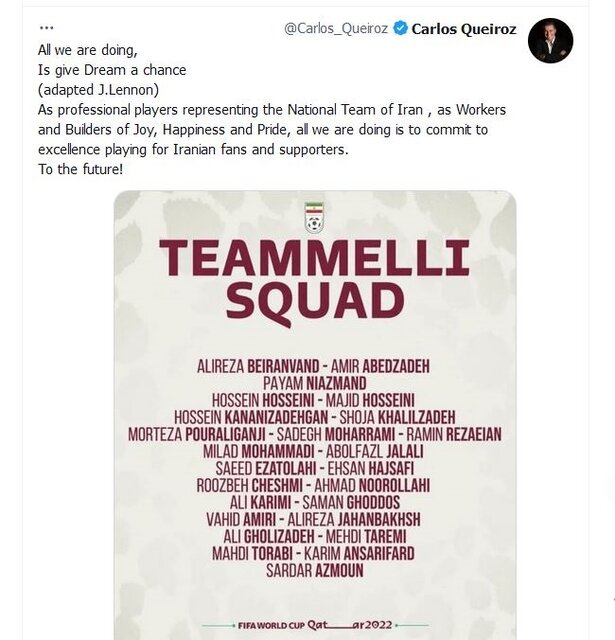Click the blue verified badge

(x=400, y=29)
